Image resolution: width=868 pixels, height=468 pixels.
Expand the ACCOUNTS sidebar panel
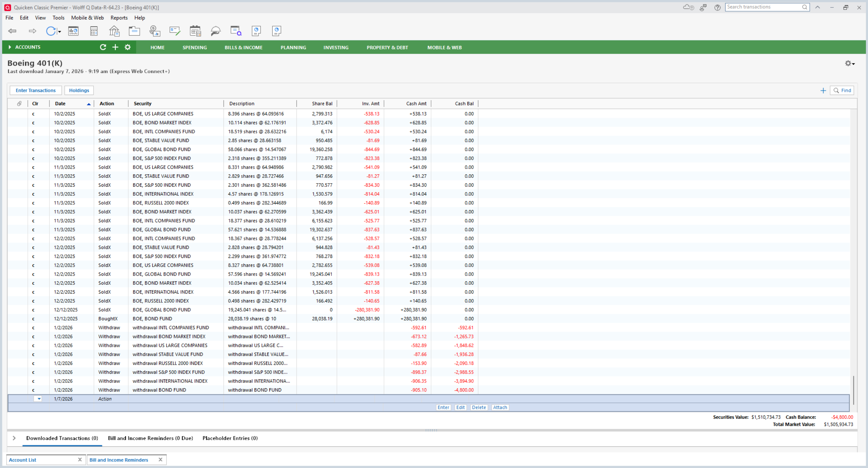point(10,47)
